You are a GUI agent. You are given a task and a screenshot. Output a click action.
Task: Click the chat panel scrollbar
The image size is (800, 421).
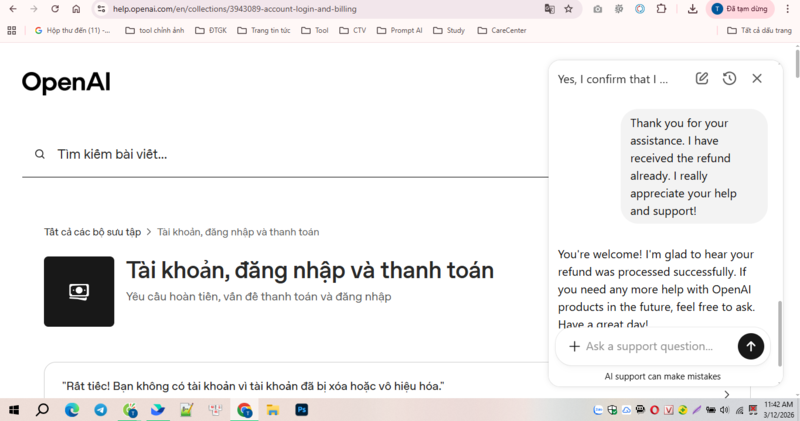(x=780, y=333)
